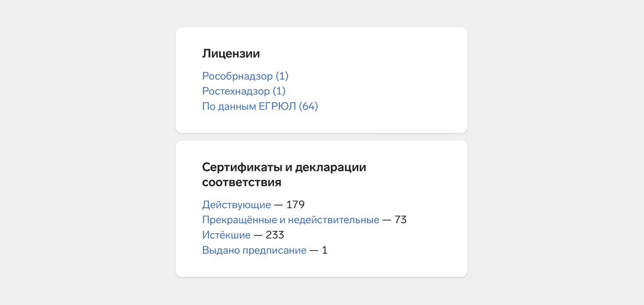Open the Рособрнадзор licenses link
The image size is (644, 305).
[x=245, y=76]
